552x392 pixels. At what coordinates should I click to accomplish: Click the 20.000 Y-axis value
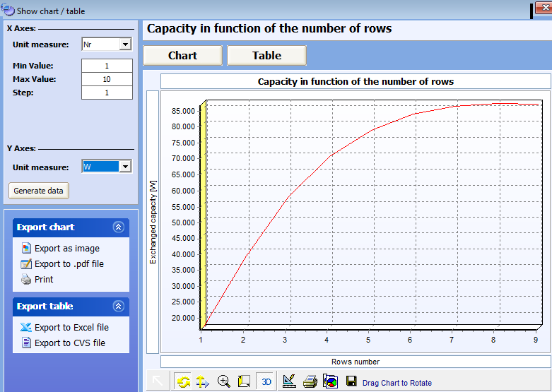click(183, 318)
